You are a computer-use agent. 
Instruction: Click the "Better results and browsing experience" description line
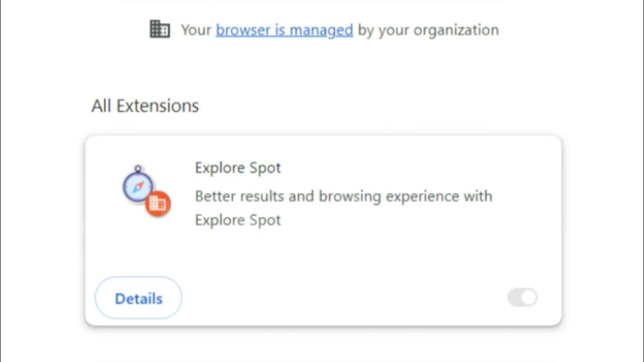tap(343, 196)
